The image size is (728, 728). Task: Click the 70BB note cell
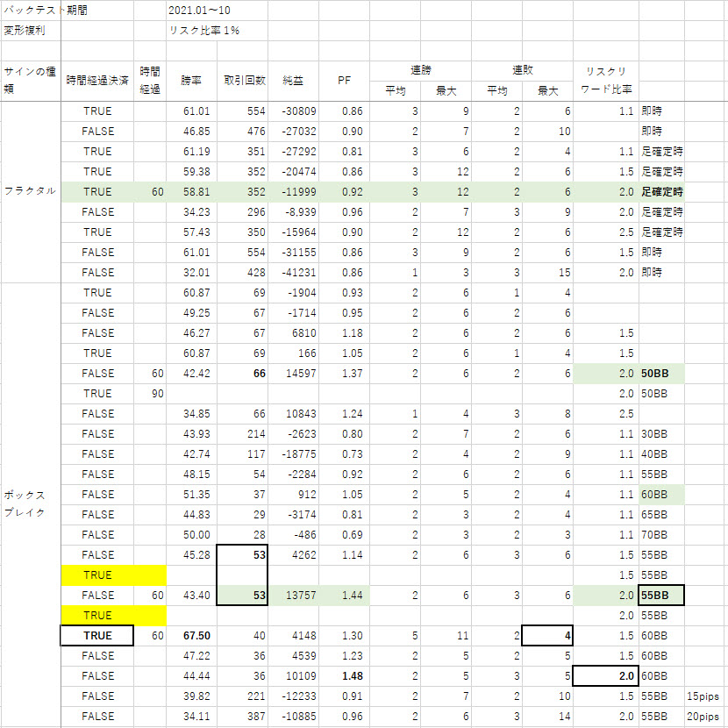click(x=661, y=535)
